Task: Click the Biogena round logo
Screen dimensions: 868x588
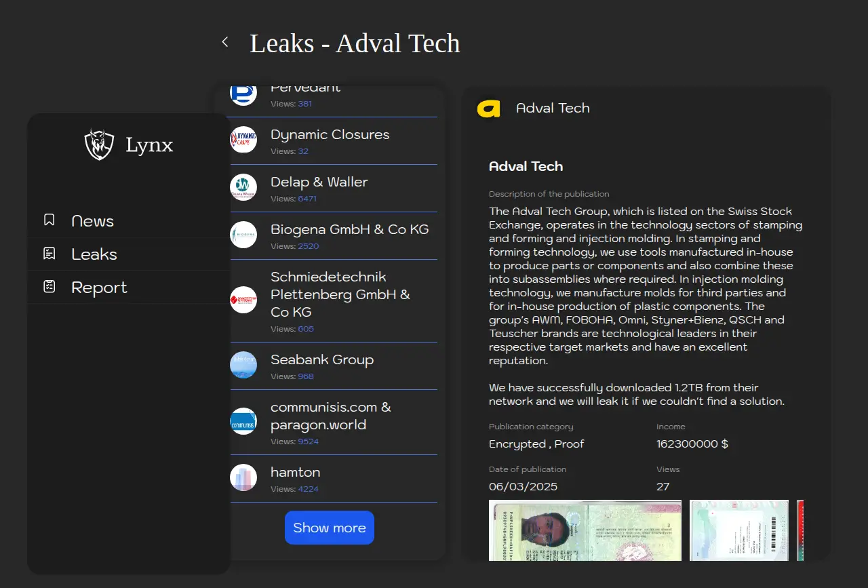Action: click(243, 235)
